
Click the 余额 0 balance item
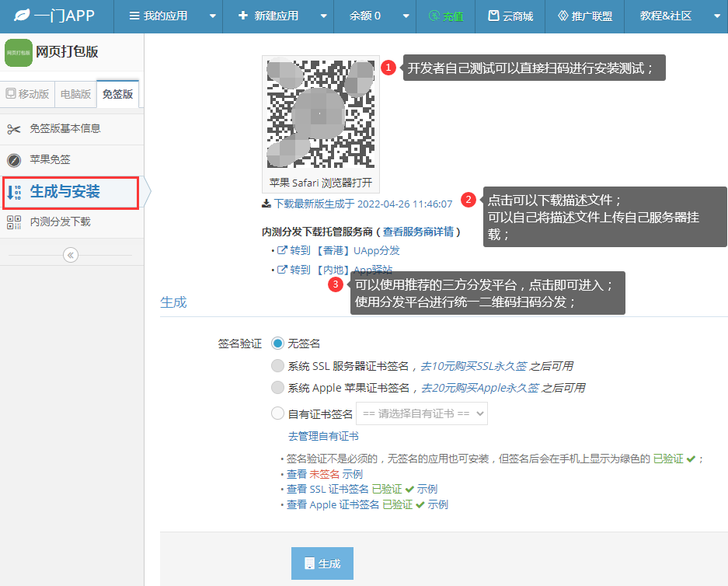[365, 16]
